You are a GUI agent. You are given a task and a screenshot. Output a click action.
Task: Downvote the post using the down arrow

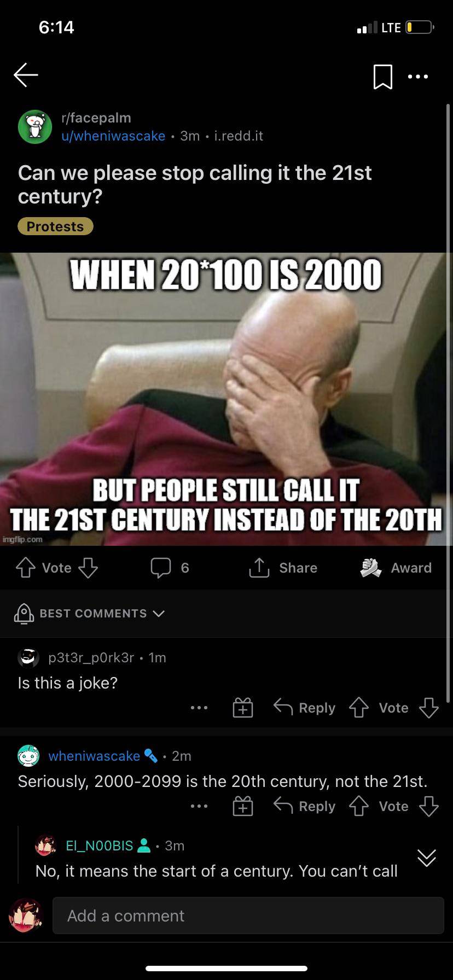coord(88,568)
